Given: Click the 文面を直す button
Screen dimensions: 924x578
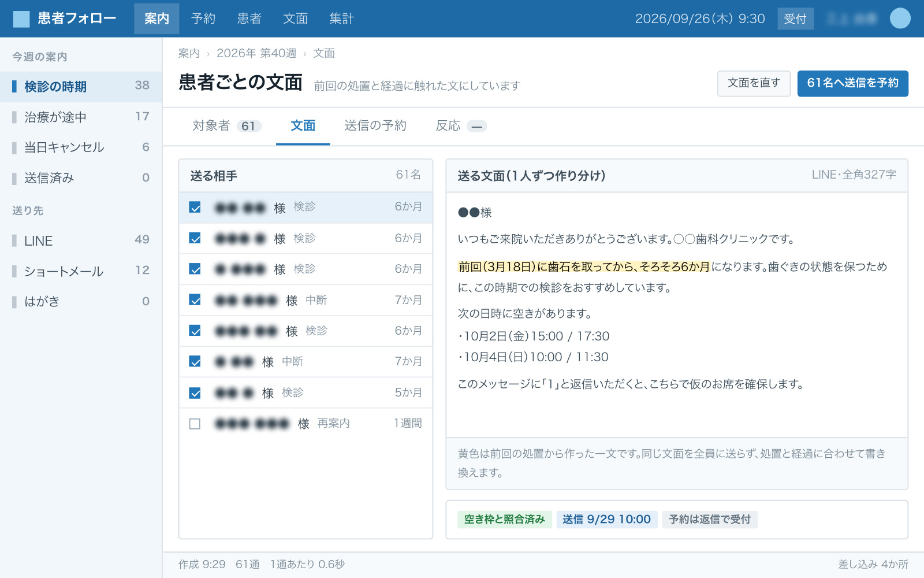Looking at the screenshot, I should 754,83.
